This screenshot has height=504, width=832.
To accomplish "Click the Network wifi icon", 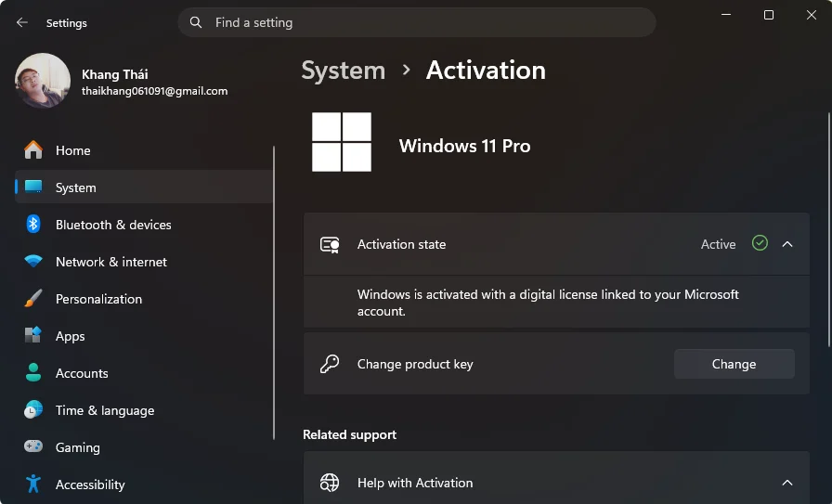I will 32,261.
